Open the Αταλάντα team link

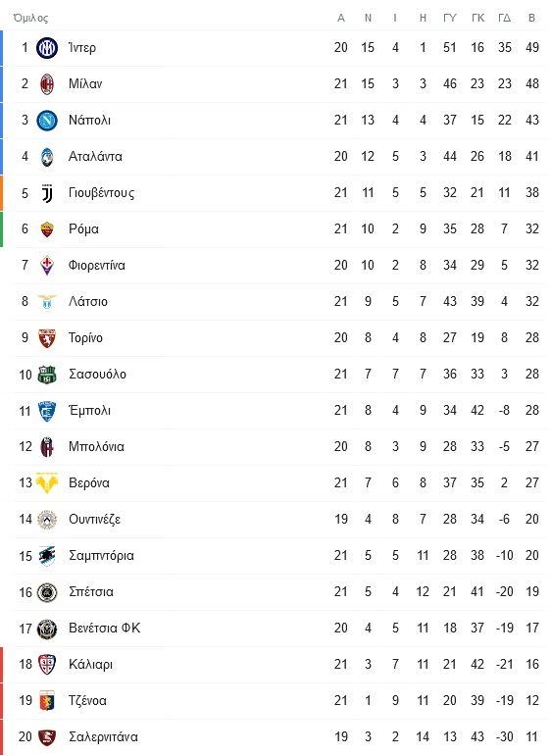95,156
